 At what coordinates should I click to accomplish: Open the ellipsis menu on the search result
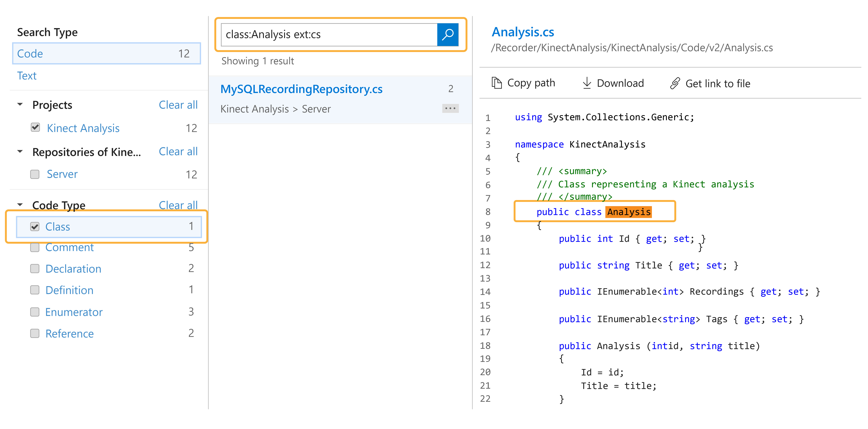[450, 108]
